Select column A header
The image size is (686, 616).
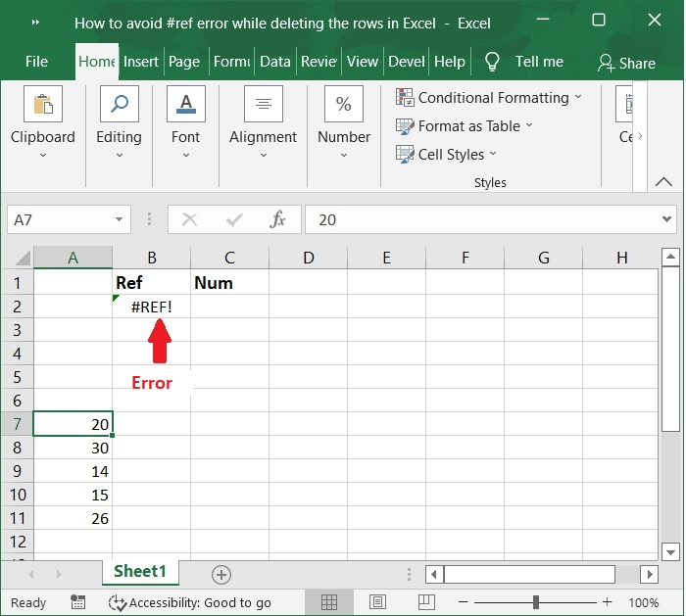73,258
